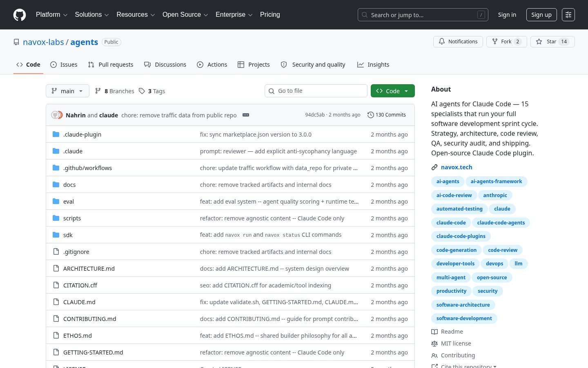Select the Code tab
588x368 pixels.
(28, 65)
